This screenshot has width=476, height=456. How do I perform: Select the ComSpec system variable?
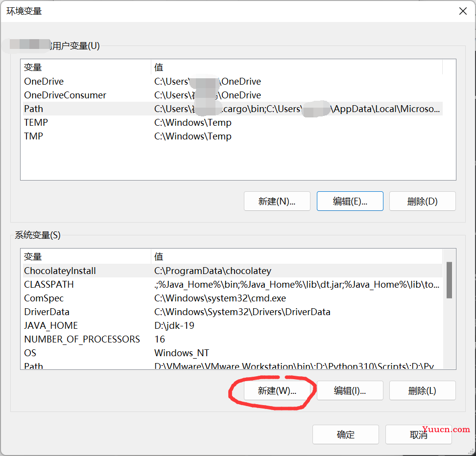[233, 298]
